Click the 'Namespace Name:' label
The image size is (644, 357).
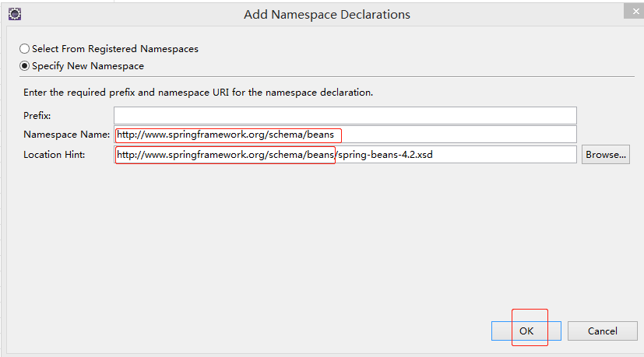66,135
